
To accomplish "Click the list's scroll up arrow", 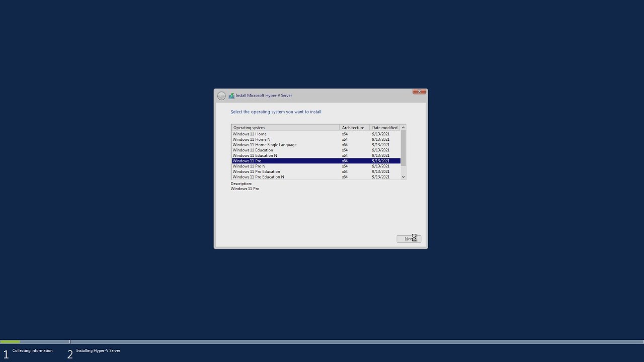I will click(404, 128).
